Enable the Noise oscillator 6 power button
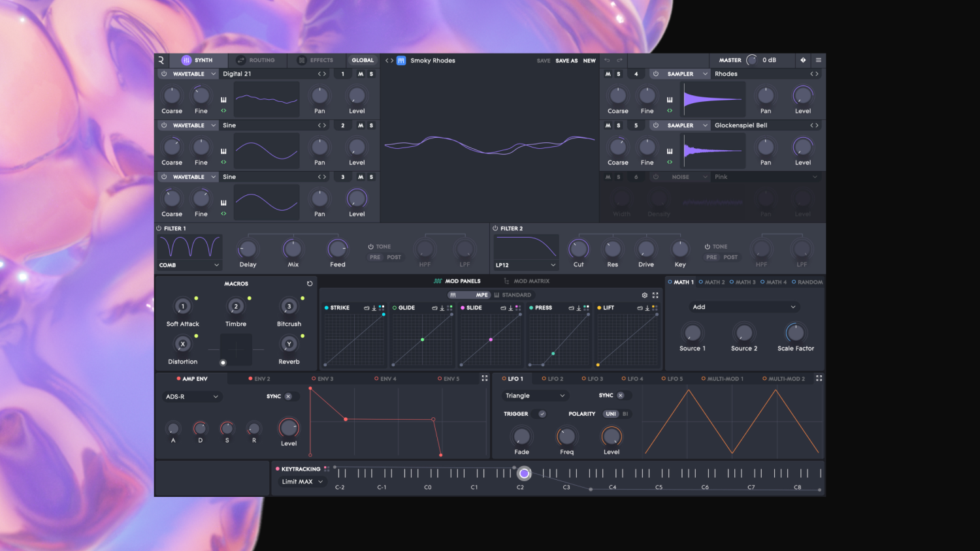 click(x=655, y=177)
